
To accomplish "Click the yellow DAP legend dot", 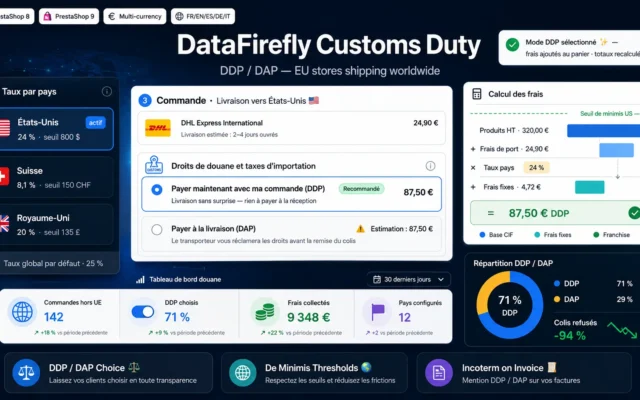I will coord(557,299).
